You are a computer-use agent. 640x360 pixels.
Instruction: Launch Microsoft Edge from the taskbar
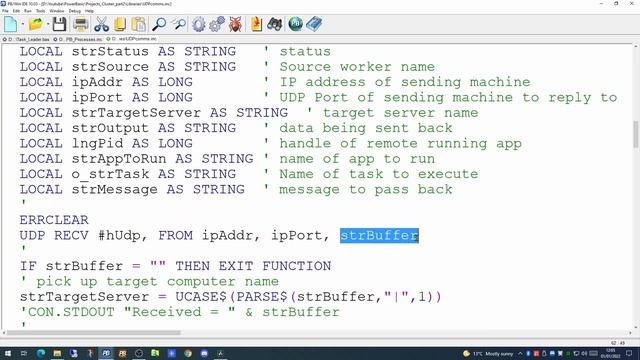(41, 353)
